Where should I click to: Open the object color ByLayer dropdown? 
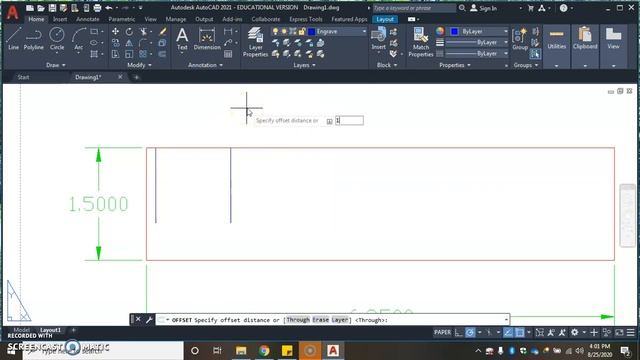(x=506, y=31)
